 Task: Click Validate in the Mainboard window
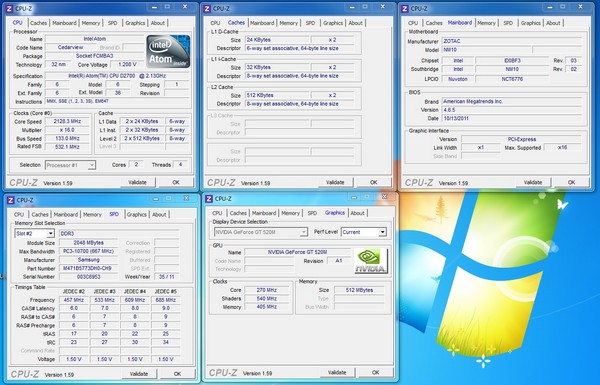click(x=533, y=182)
